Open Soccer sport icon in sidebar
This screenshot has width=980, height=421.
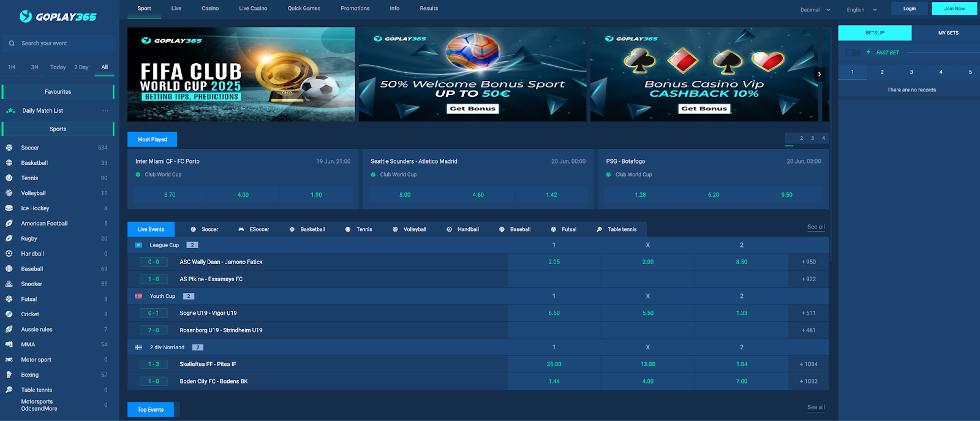[9, 148]
